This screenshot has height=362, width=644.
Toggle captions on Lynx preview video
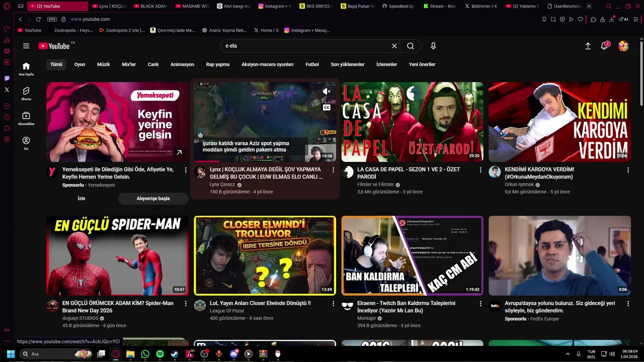[x=327, y=107]
